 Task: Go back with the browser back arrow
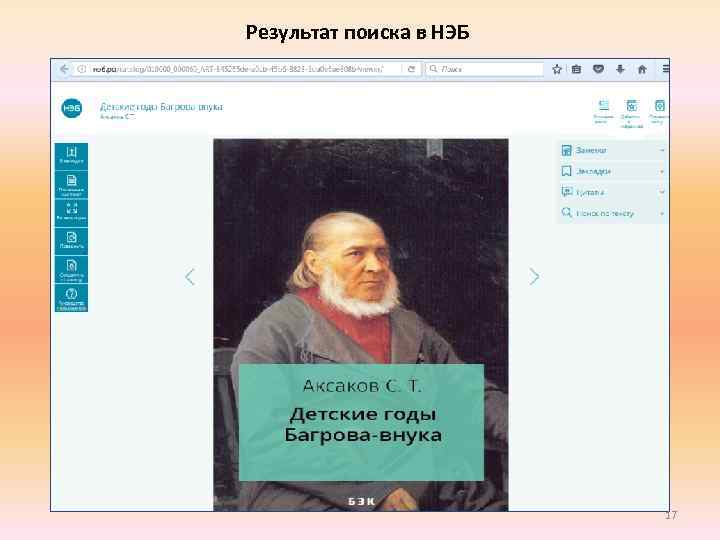click(x=64, y=69)
